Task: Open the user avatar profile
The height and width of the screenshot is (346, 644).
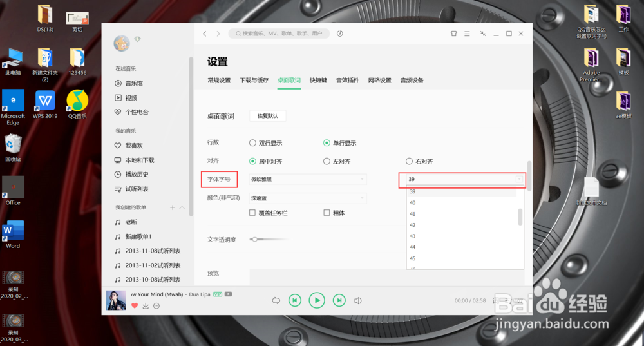Action: (x=122, y=44)
